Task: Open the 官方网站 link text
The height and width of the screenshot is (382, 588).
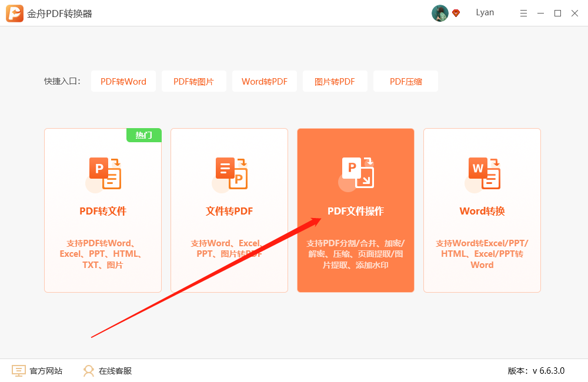Action: (46, 371)
